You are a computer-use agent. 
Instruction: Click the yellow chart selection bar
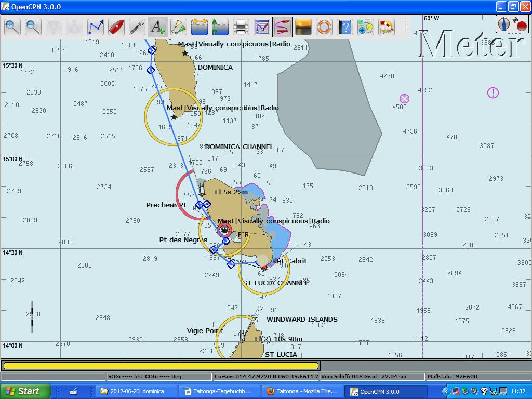click(x=161, y=365)
